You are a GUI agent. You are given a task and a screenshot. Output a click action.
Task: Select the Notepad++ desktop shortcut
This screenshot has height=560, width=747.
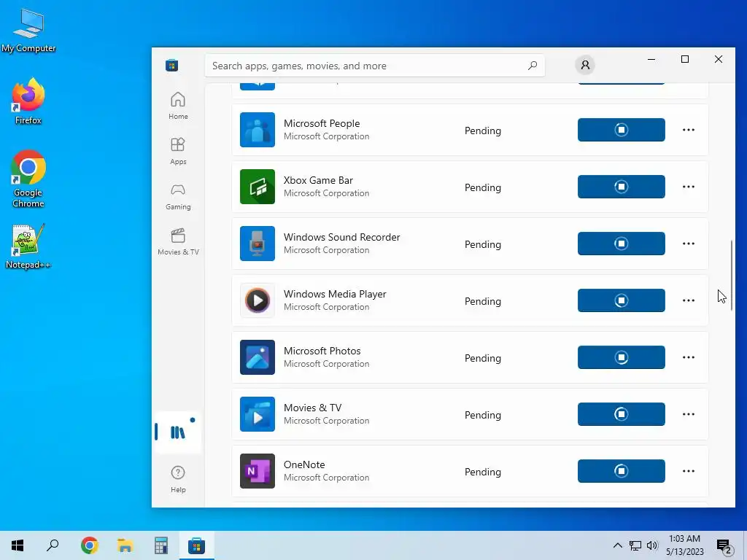point(28,246)
